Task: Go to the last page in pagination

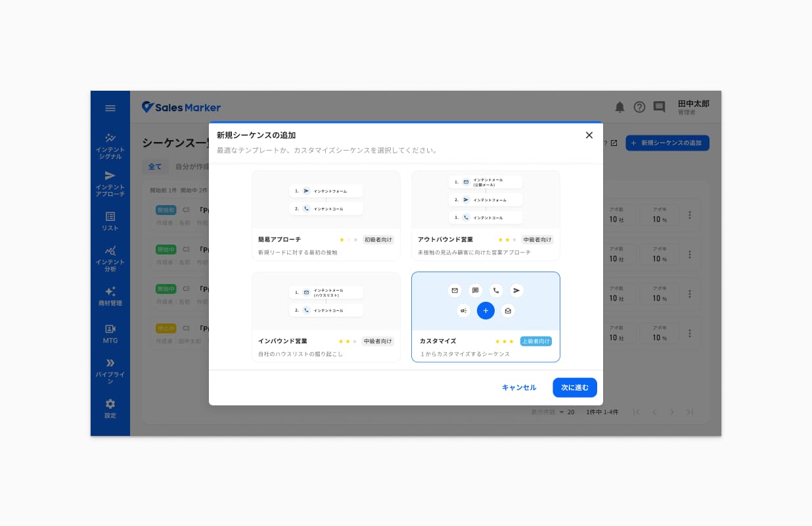Action: pos(690,412)
